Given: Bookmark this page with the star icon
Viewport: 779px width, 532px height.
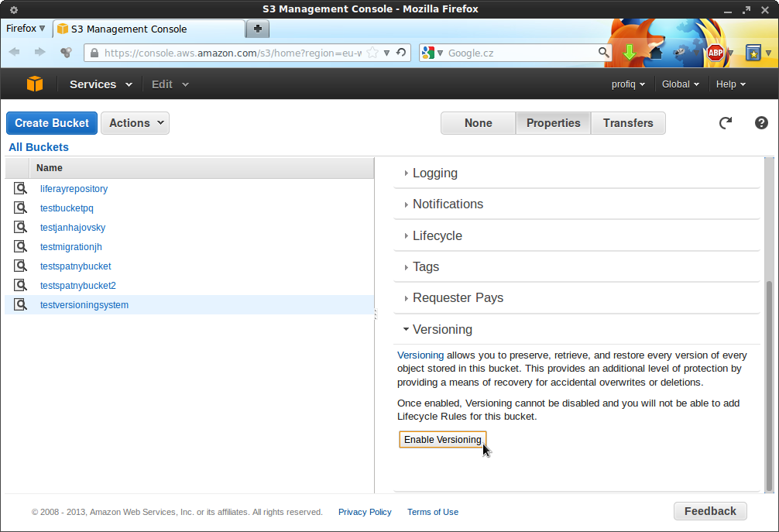Looking at the screenshot, I should [x=372, y=53].
